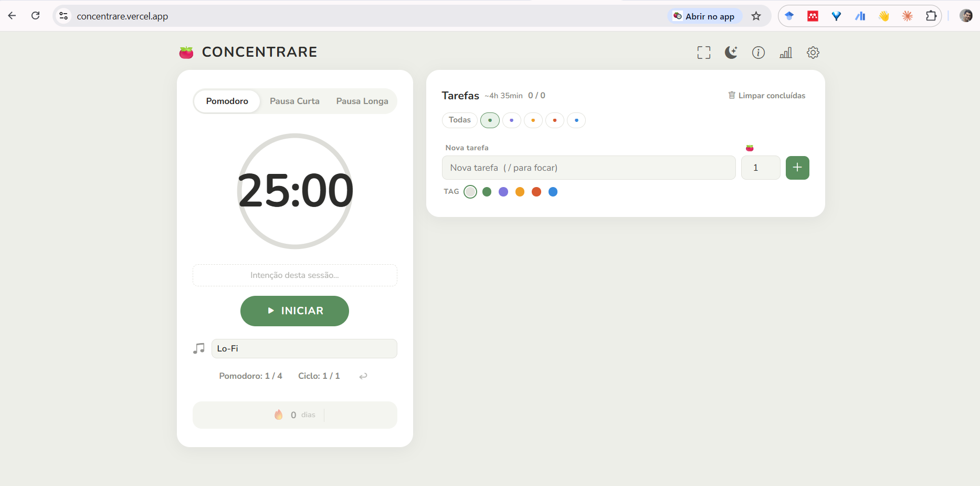Open the browser profile avatar
980x486 pixels.
966,16
